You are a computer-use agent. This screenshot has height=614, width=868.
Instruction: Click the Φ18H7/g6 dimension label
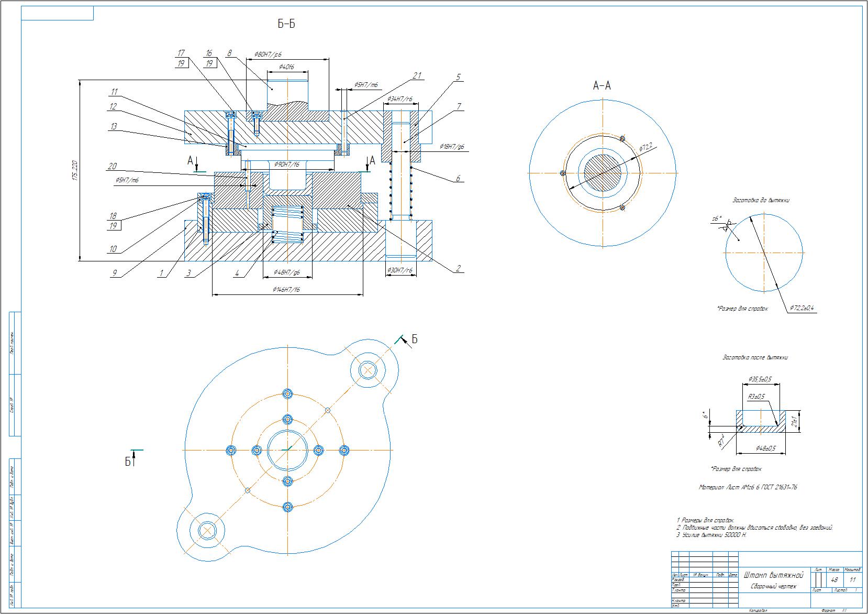452,147
